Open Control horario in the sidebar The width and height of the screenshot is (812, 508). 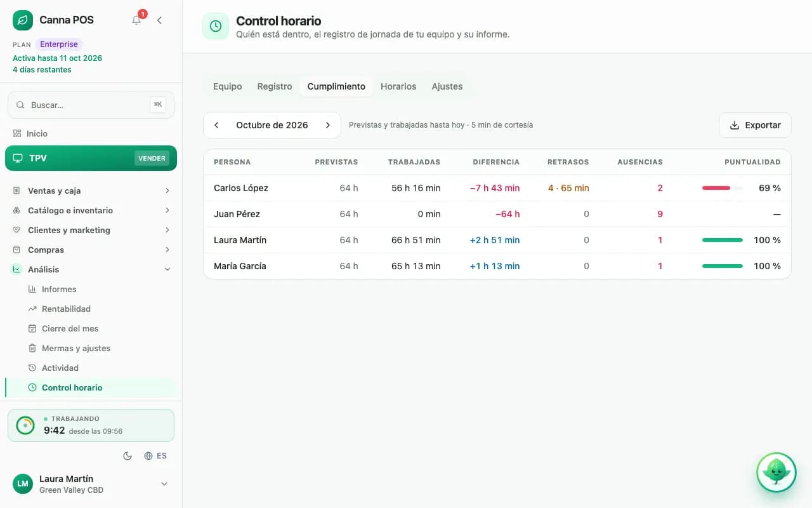click(91, 387)
